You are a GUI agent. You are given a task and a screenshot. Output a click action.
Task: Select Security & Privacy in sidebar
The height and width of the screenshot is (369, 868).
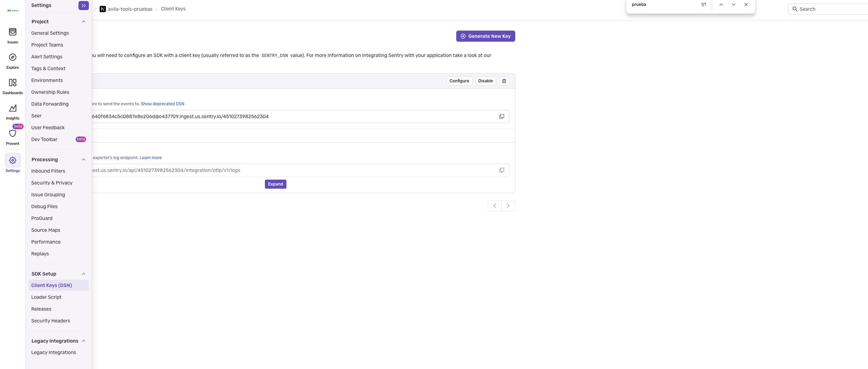[52, 183]
